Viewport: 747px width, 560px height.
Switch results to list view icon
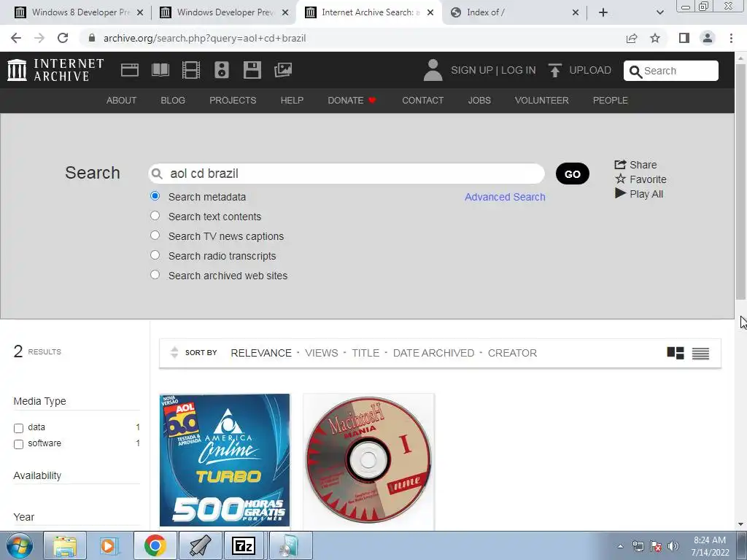700,353
